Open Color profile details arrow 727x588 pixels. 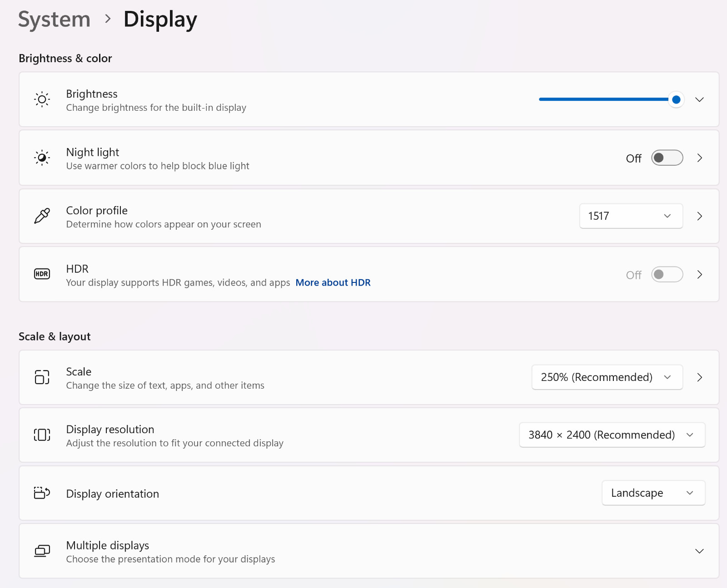click(700, 216)
